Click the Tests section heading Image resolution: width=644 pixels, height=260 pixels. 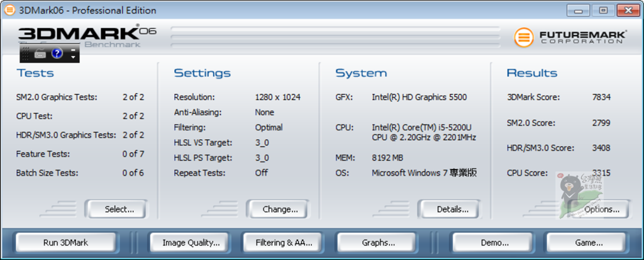pos(35,73)
